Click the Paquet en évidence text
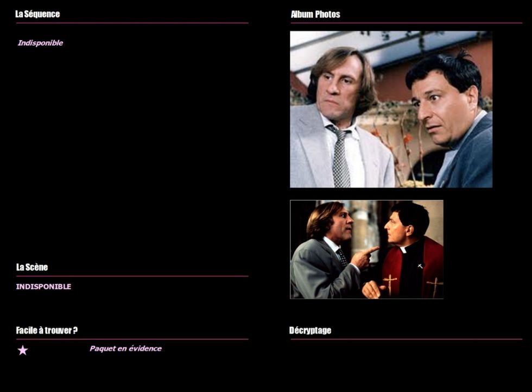Image resolution: width=532 pixels, height=392 pixels. [x=125, y=349]
